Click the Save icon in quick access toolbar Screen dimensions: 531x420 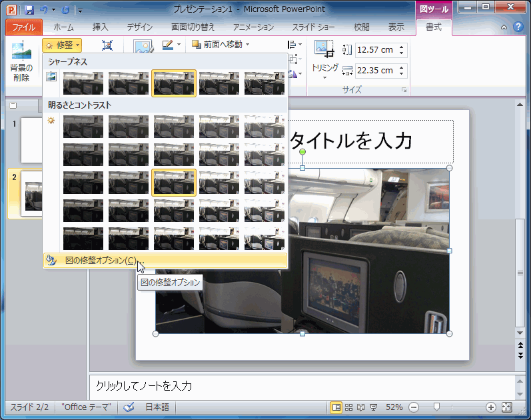point(29,9)
